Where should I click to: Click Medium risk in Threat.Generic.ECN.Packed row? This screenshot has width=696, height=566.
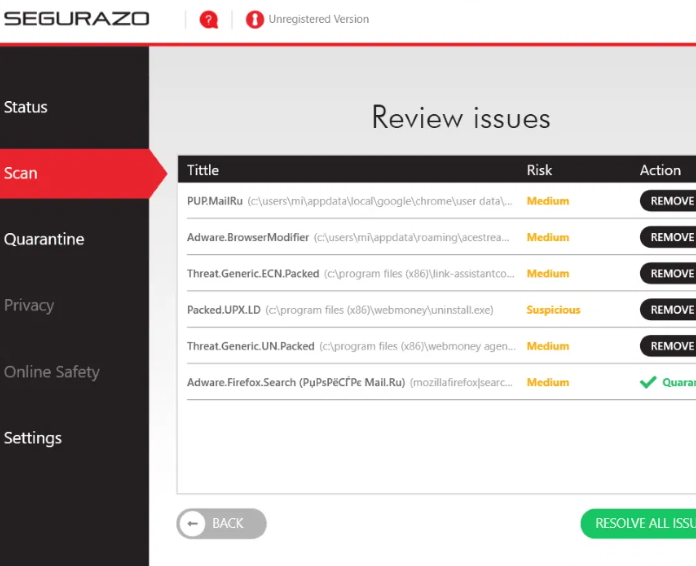[x=548, y=273]
